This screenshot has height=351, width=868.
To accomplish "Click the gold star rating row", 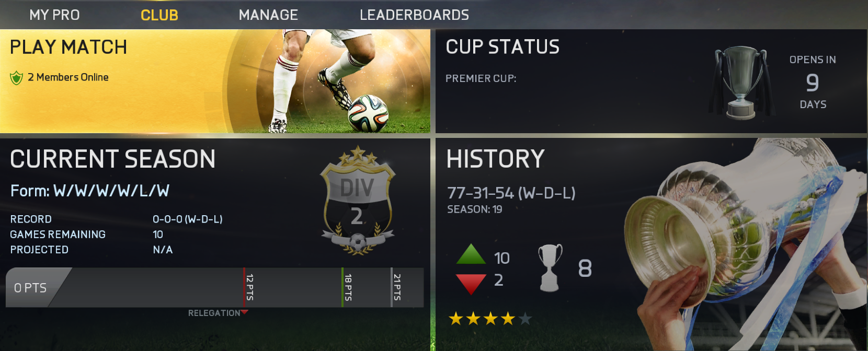I will click(490, 319).
